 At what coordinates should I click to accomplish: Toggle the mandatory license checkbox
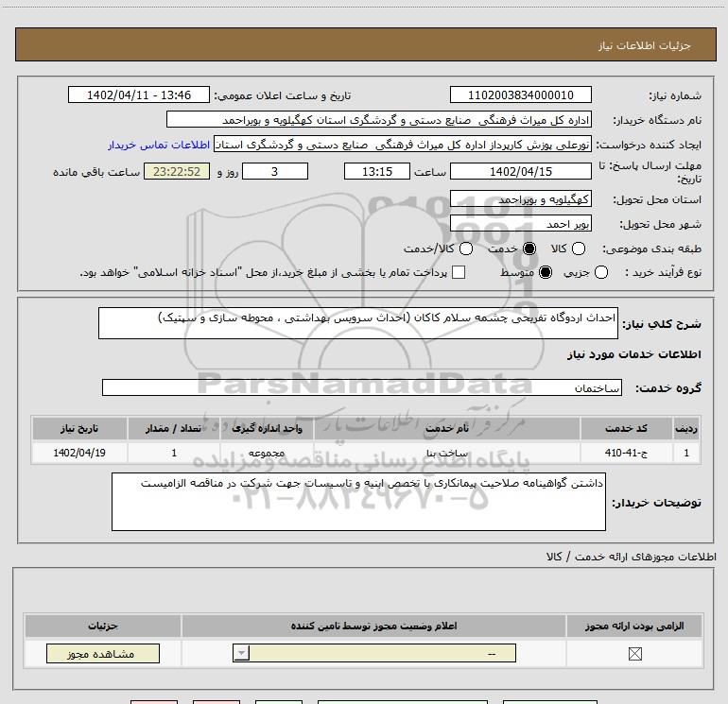pos(634,654)
